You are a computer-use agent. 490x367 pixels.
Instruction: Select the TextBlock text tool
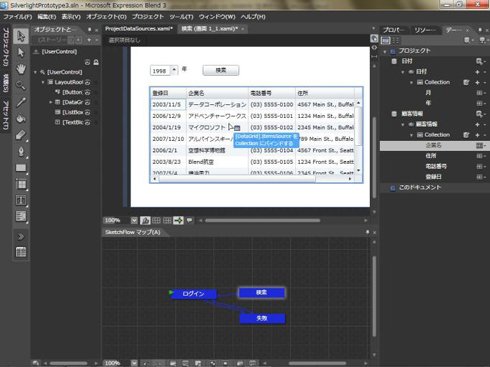click(21, 200)
